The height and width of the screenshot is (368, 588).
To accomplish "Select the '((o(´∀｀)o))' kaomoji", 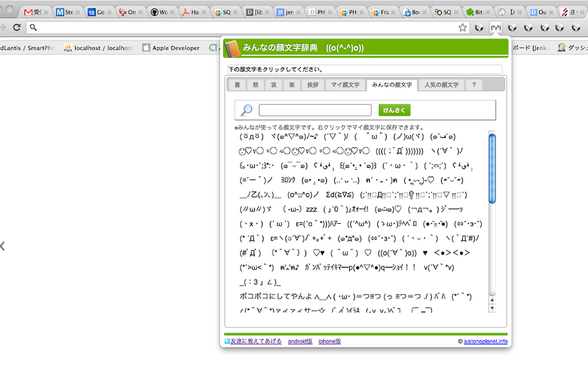I will [x=397, y=253].
